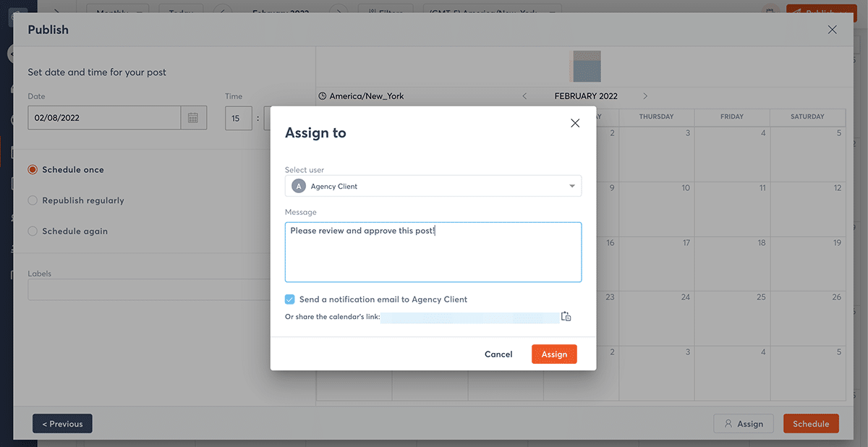The image size is (868, 447).
Task: Click the Agency Client avatar icon
Action: pyautogui.click(x=298, y=186)
